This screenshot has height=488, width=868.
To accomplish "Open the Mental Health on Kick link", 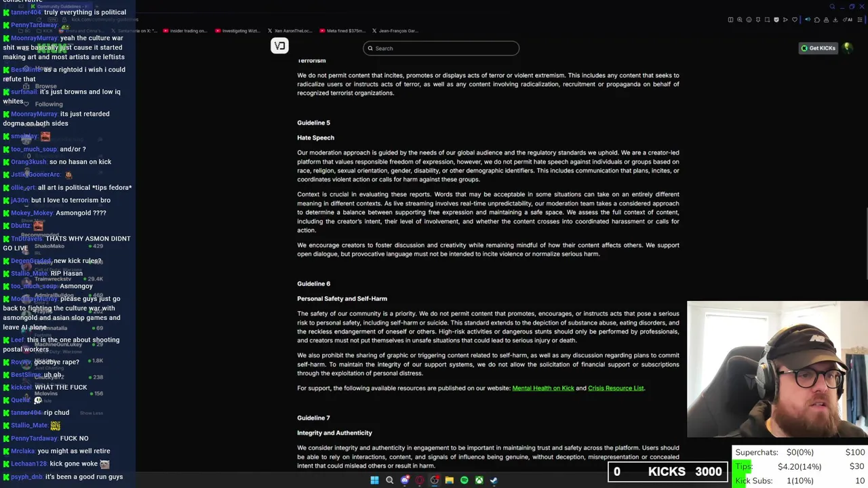I will click(543, 388).
